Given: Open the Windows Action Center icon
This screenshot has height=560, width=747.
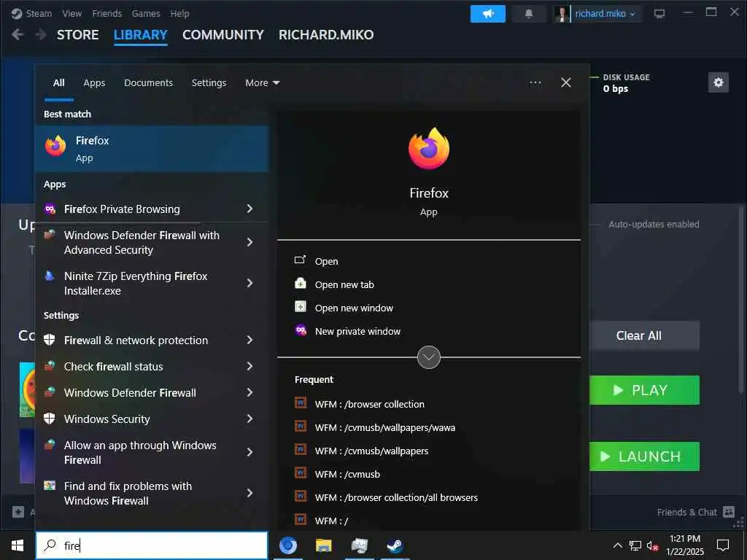Looking at the screenshot, I should pos(723,545).
